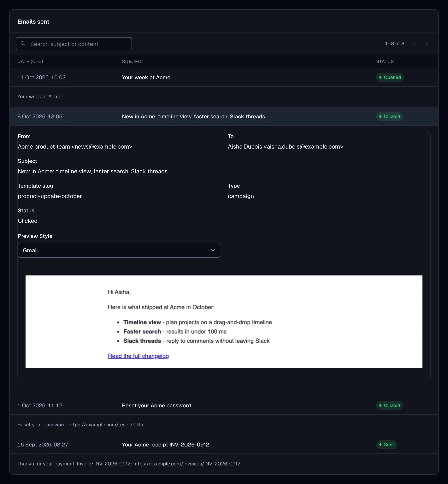Select the 8 Oct 2026, 13:05 date cell
The height and width of the screenshot is (484, 448).
(40, 116)
